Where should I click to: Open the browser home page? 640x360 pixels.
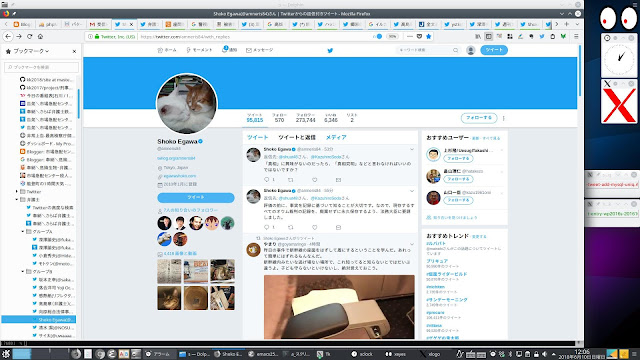[40, 36]
